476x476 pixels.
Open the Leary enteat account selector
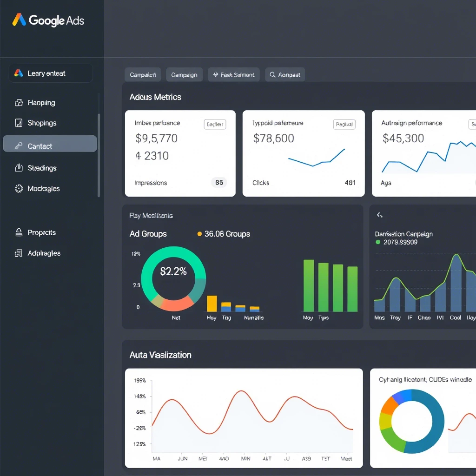pyautogui.click(x=51, y=73)
